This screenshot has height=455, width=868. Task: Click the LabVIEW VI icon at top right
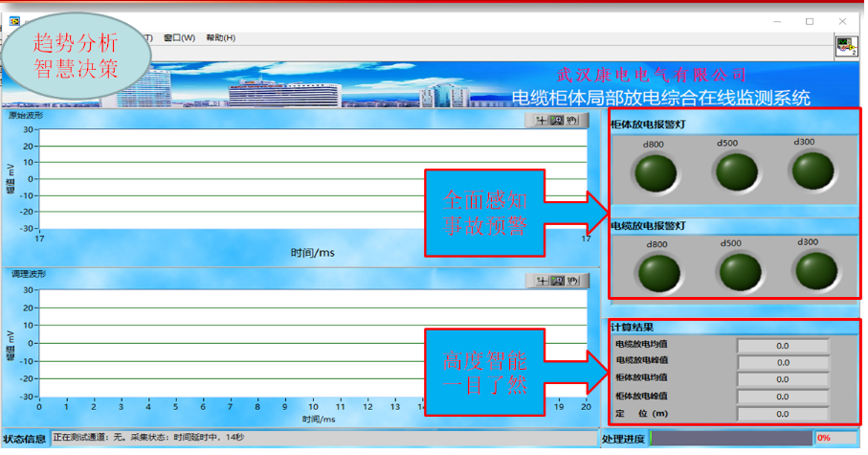846,47
